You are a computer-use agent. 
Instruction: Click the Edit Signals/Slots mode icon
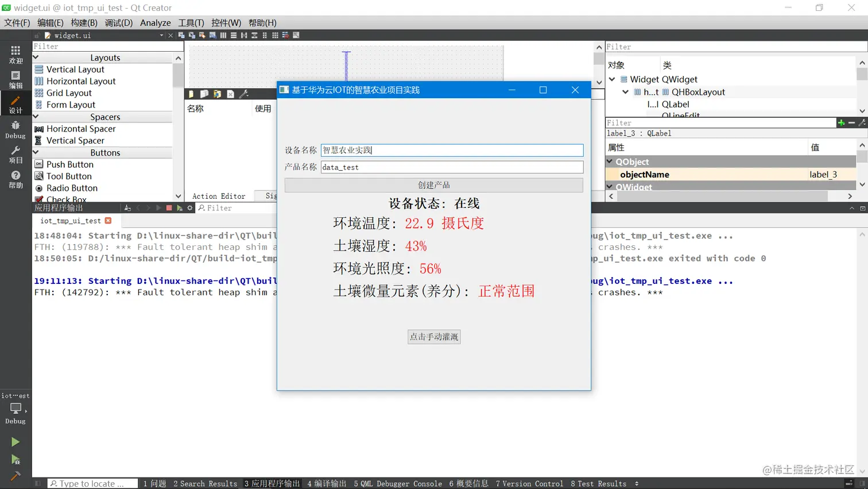(192, 35)
